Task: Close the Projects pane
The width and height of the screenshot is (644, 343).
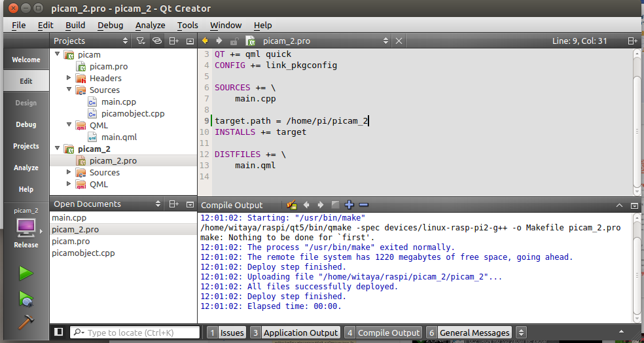Action: point(190,41)
